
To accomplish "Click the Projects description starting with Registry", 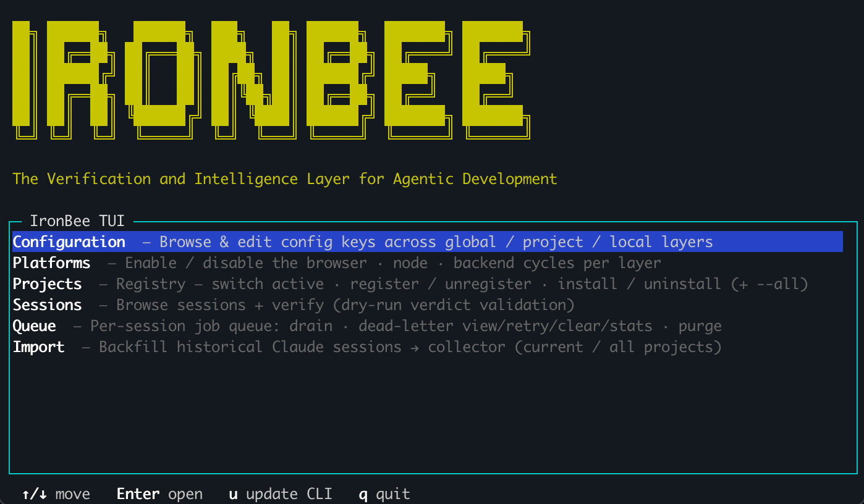I will pyautogui.click(x=462, y=284).
